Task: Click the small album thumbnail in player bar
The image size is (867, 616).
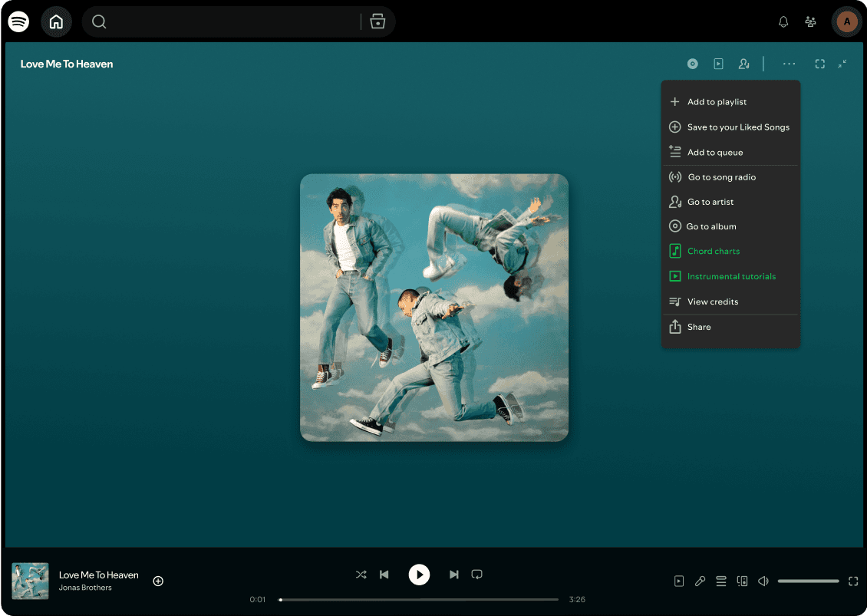Action: click(x=31, y=581)
